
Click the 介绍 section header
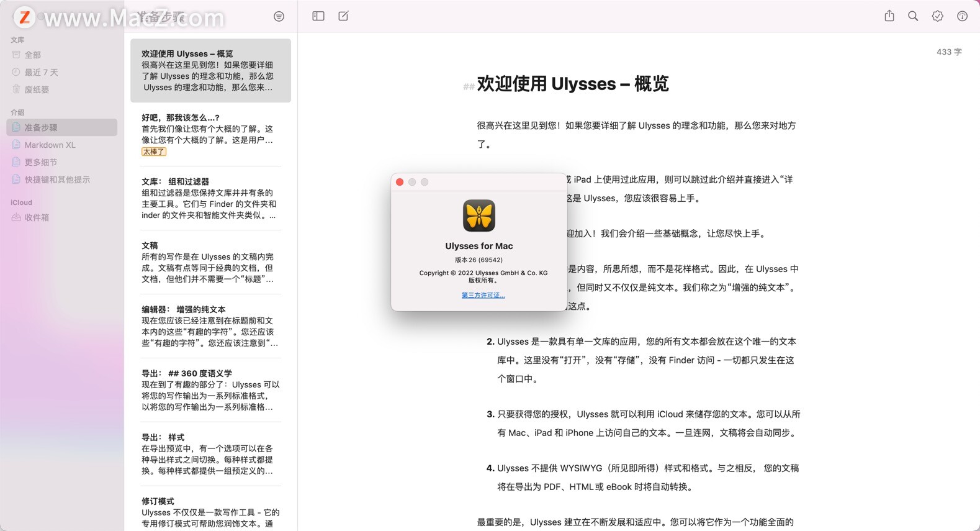17,112
